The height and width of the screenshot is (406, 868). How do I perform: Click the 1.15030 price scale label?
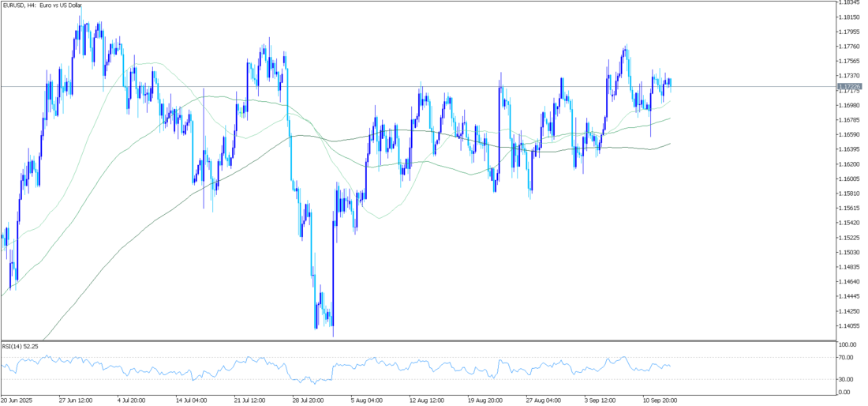[x=850, y=252]
